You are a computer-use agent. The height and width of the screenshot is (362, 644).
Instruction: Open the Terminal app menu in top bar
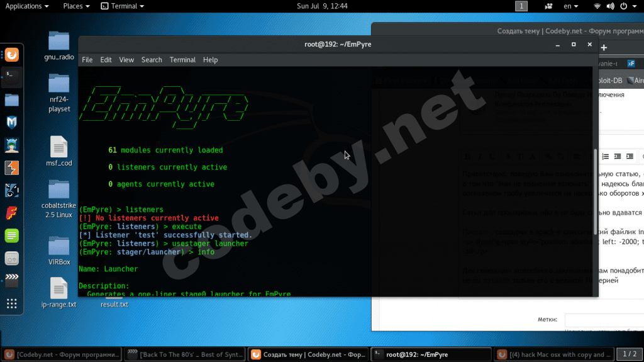point(123,6)
